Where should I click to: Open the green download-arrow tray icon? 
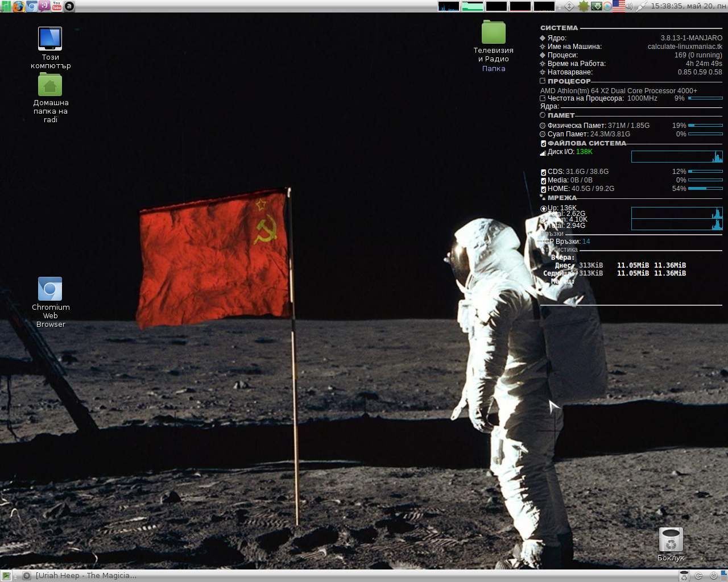coord(596,6)
